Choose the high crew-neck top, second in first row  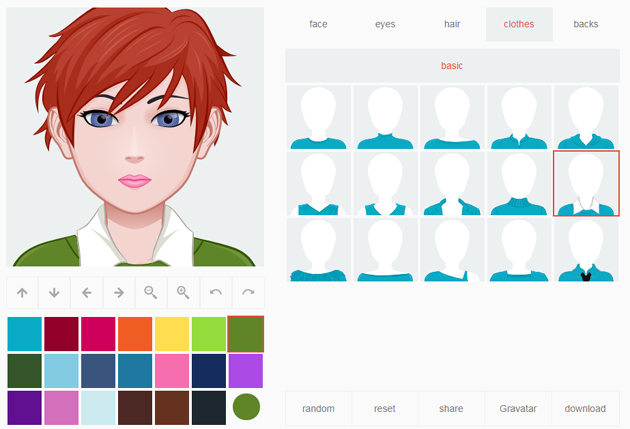coord(385,117)
